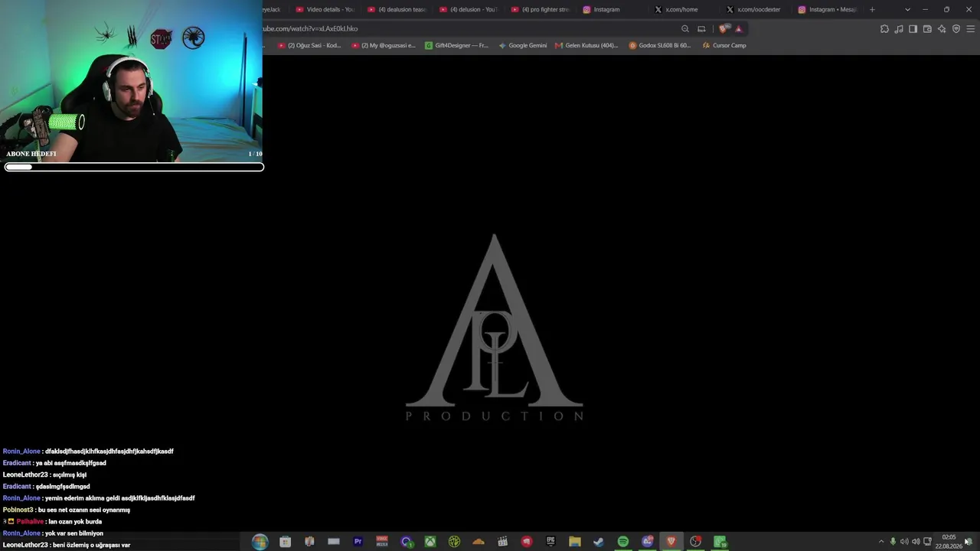Click the media control music note icon
The width and height of the screenshot is (980, 551).
[899, 29]
